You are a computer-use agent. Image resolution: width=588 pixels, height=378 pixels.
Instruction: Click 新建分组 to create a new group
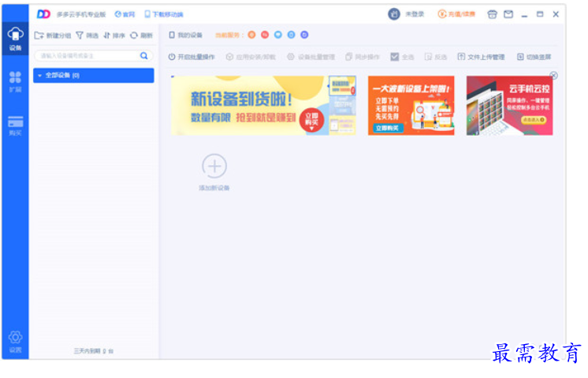pos(53,36)
